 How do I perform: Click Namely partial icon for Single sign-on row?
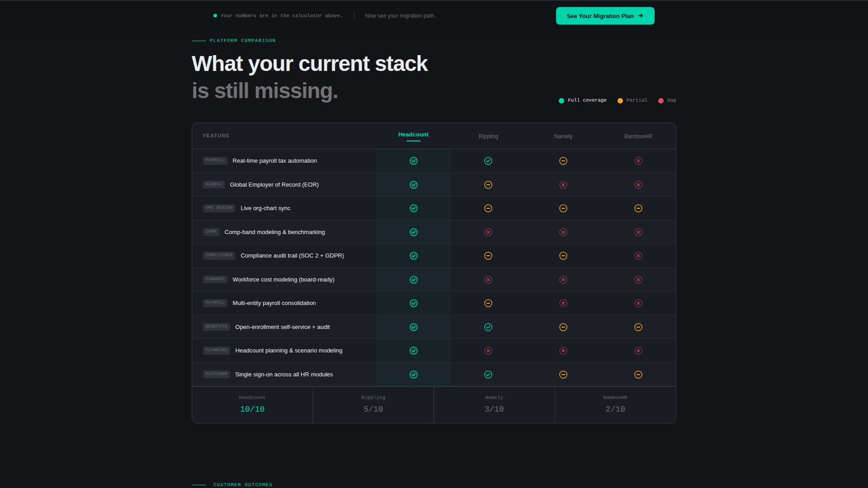[x=563, y=375]
